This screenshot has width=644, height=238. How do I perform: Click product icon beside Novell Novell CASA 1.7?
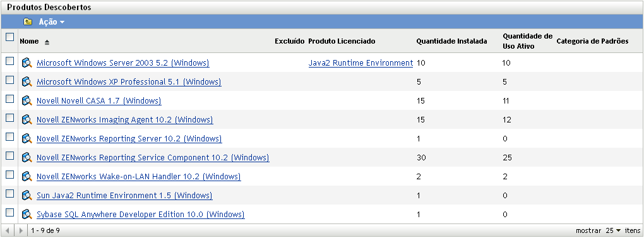(x=27, y=100)
